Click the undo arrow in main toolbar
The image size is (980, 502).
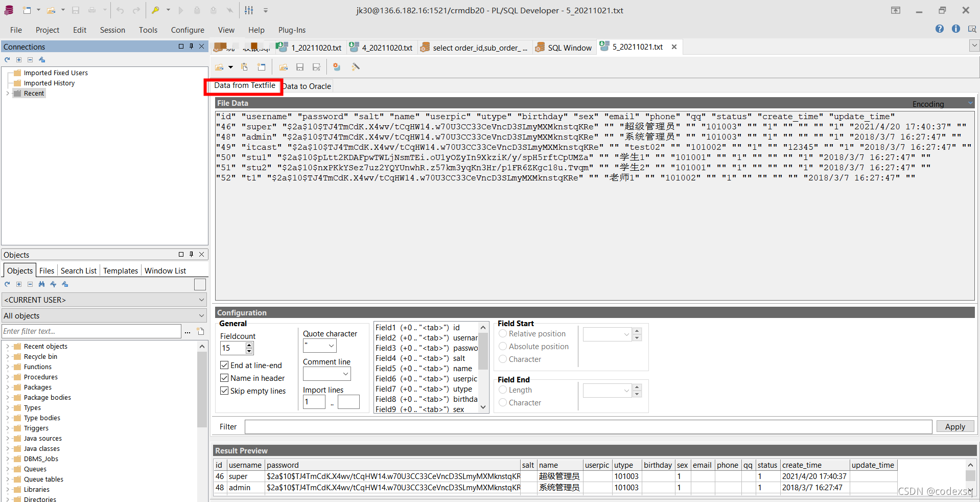[120, 10]
